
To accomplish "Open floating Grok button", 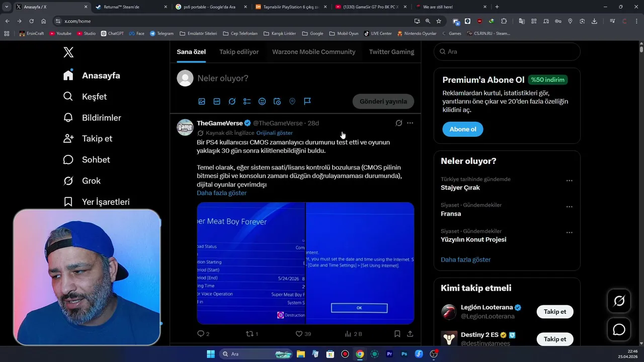I will click(619, 301).
